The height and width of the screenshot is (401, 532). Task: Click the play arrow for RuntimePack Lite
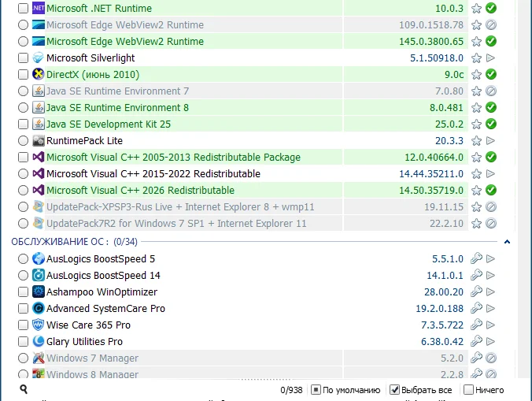click(x=491, y=141)
